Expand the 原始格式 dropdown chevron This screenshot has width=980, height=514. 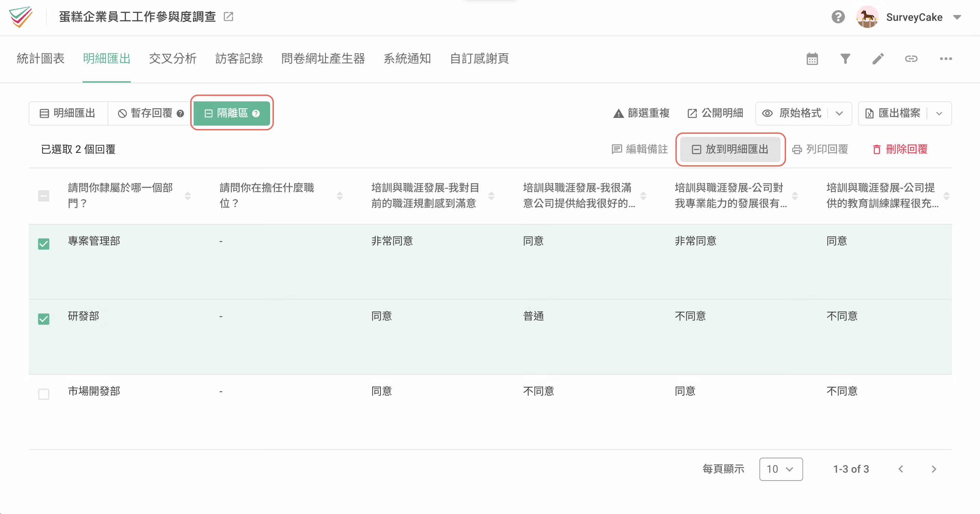(x=839, y=113)
